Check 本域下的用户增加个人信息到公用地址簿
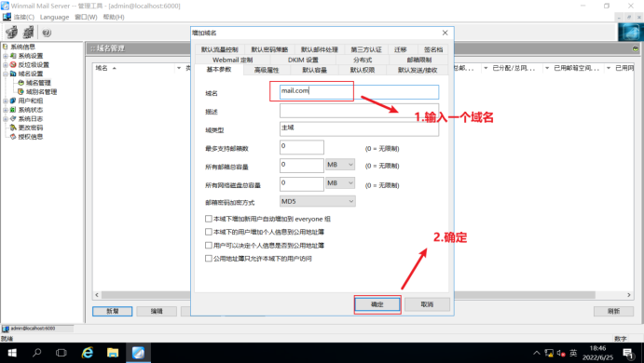 point(209,232)
